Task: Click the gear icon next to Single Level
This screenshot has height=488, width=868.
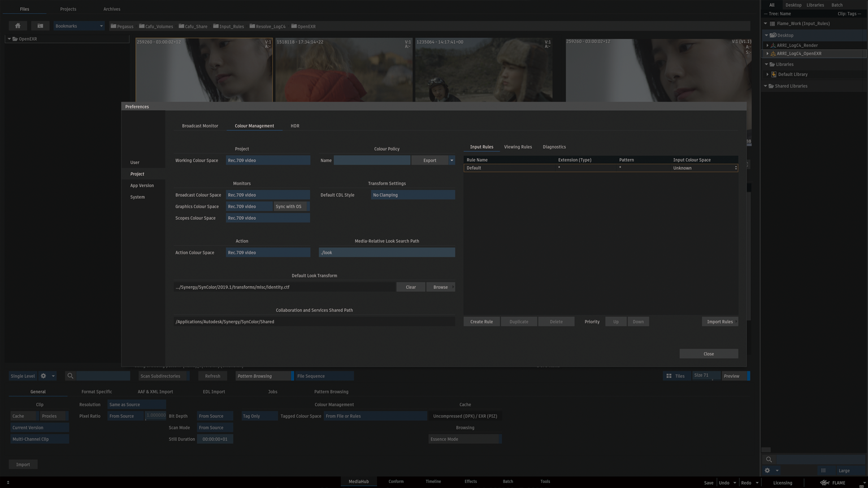Action: [44, 376]
